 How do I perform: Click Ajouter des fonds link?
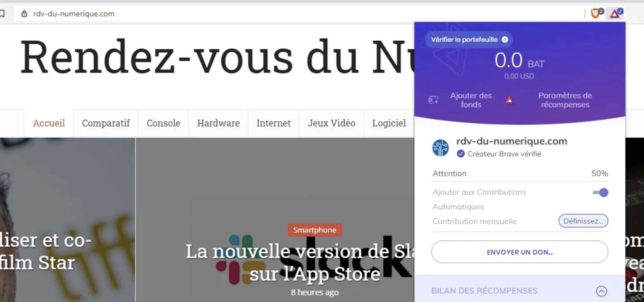click(x=471, y=100)
